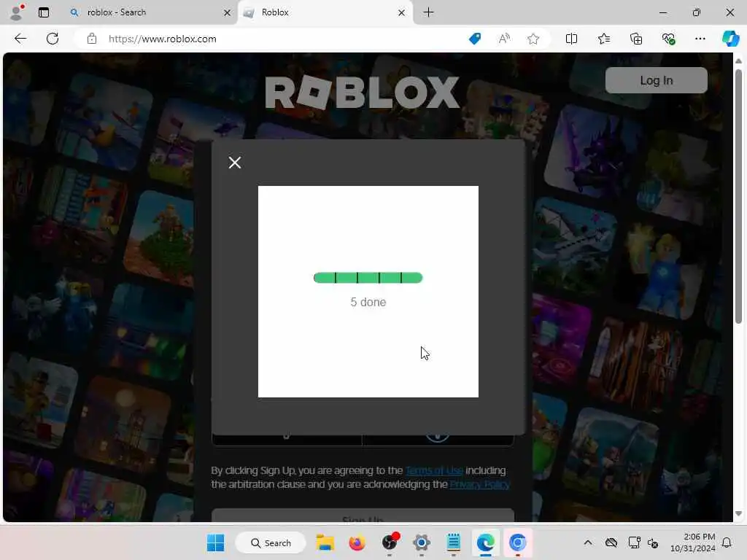Click the green progress bar

pos(368,278)
